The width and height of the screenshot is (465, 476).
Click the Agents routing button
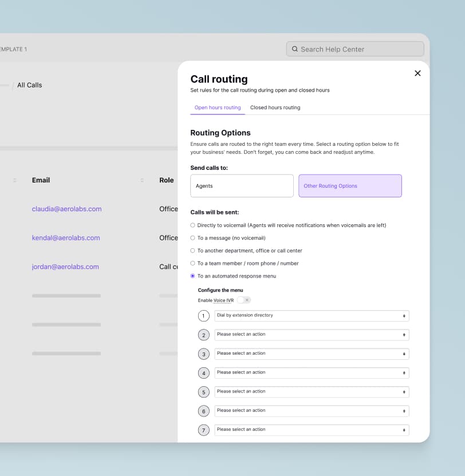(x=242, y=186)
